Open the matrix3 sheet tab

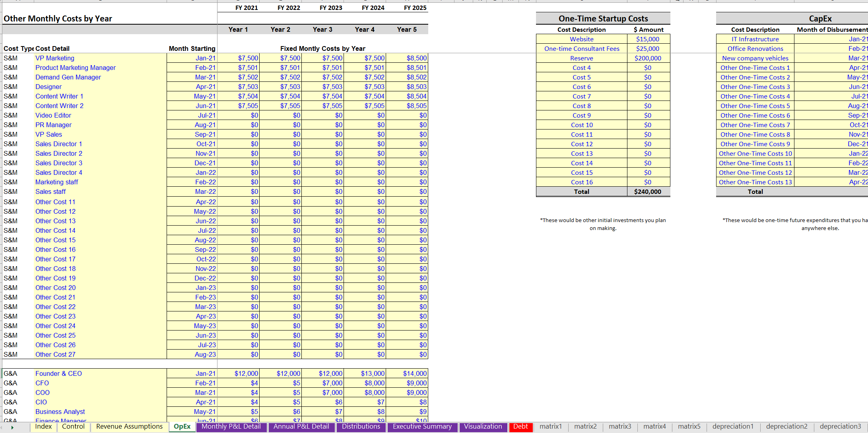click(x=620, y=427)
